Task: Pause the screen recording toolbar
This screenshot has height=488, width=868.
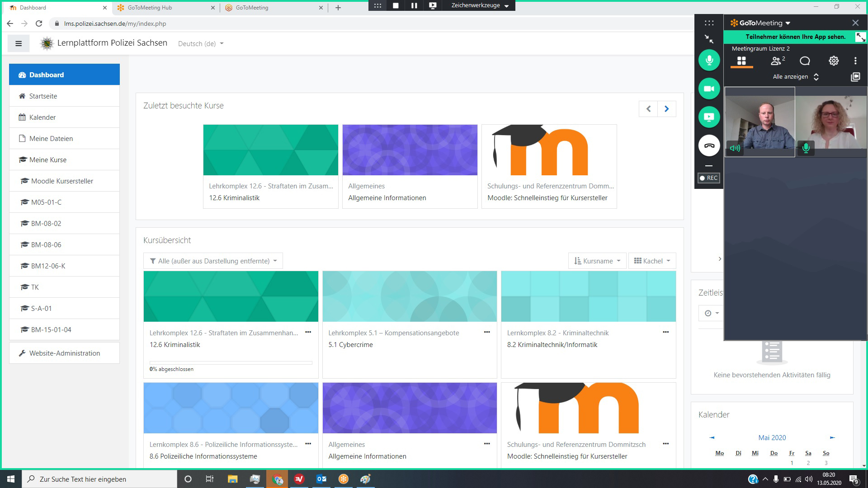Action: tap(414, 5)
